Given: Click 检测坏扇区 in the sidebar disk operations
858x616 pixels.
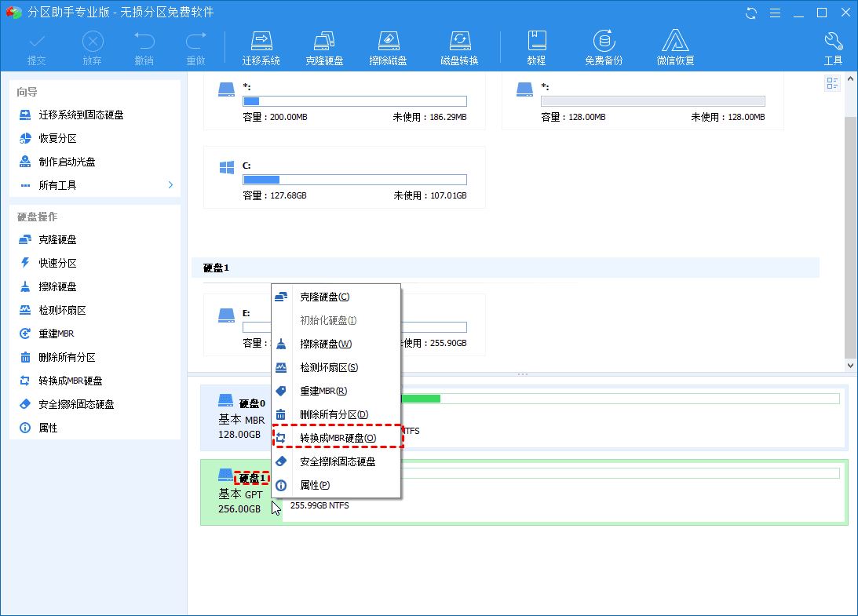Looking at the screenshot, I should click(x=62, y=310).
